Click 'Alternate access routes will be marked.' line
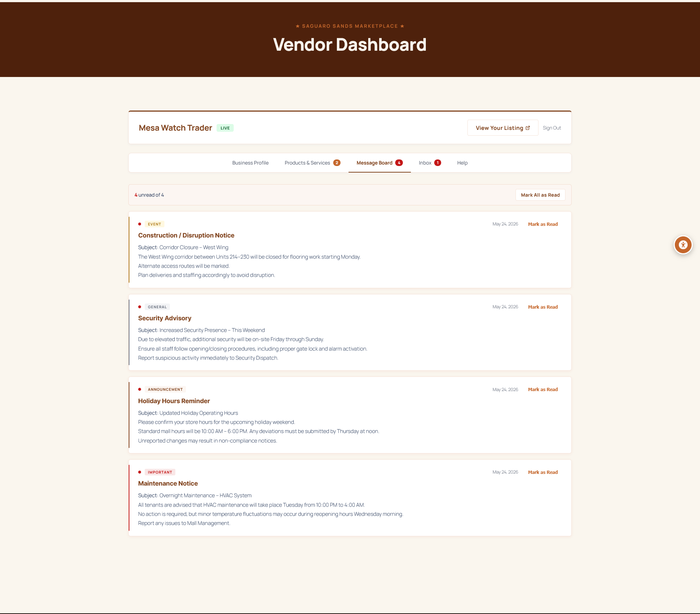 point(184,266)
